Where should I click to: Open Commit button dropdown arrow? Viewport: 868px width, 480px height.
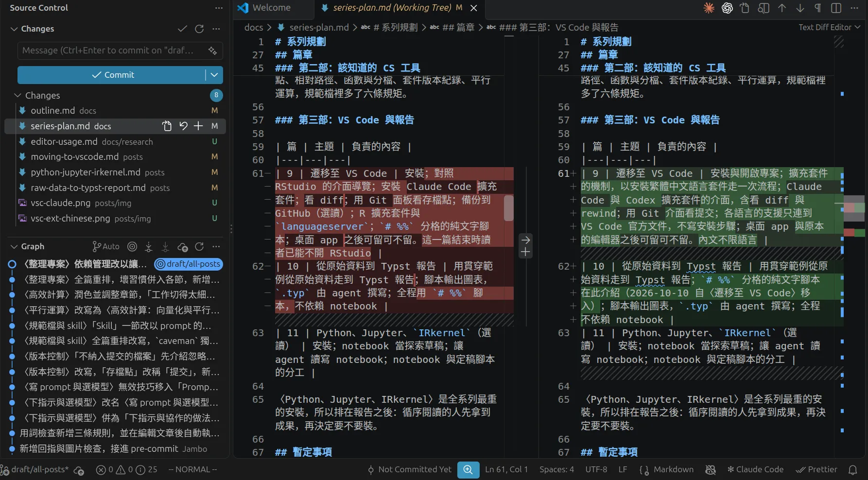coord(214,75)
